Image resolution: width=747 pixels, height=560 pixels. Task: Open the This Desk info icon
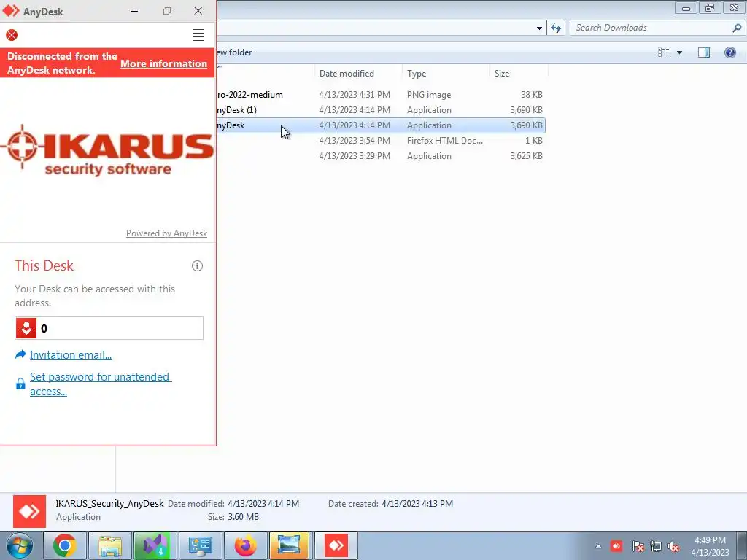[197, 265]
